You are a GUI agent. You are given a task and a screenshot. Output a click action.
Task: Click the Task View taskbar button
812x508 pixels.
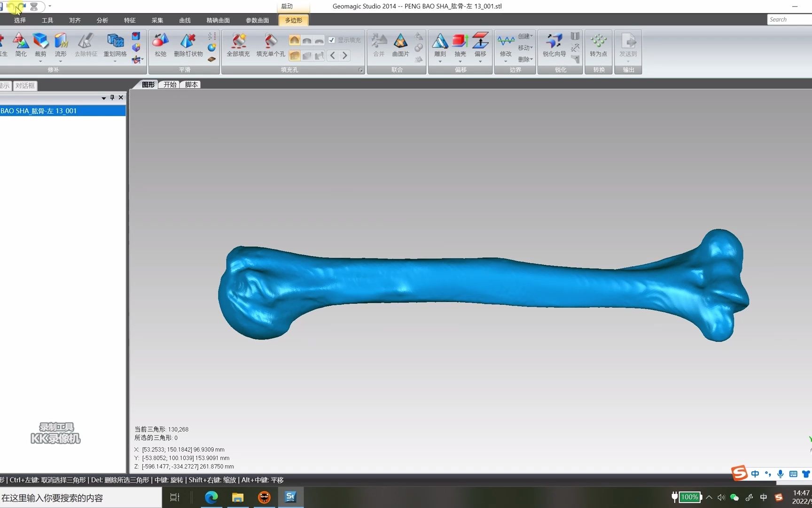pyautogui.click(x=175, y=497)
